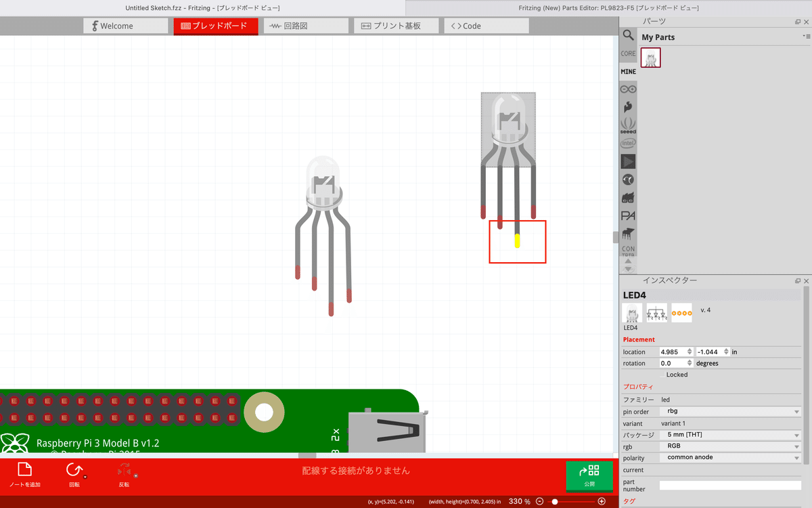
Task: Open the Arduino parts bin
Action: (629, 89)
